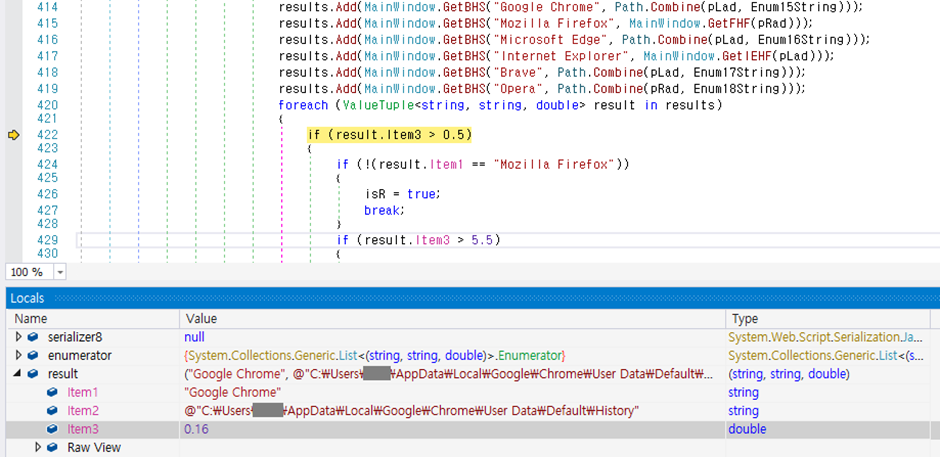Click the highlighted if (result.Item3 > 0.5) statement
Image resolution: width=940 pixels, height=457 pixels.
[389, 135]
